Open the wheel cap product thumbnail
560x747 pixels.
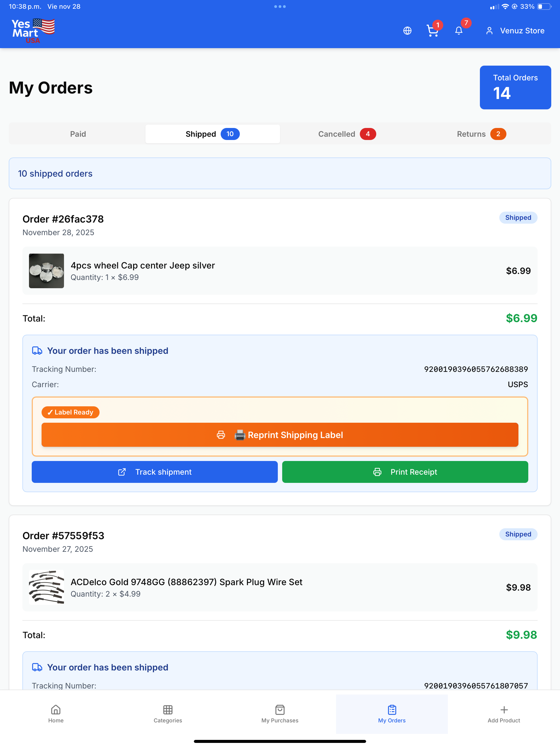pyautogui.click(x=46, y=271)
